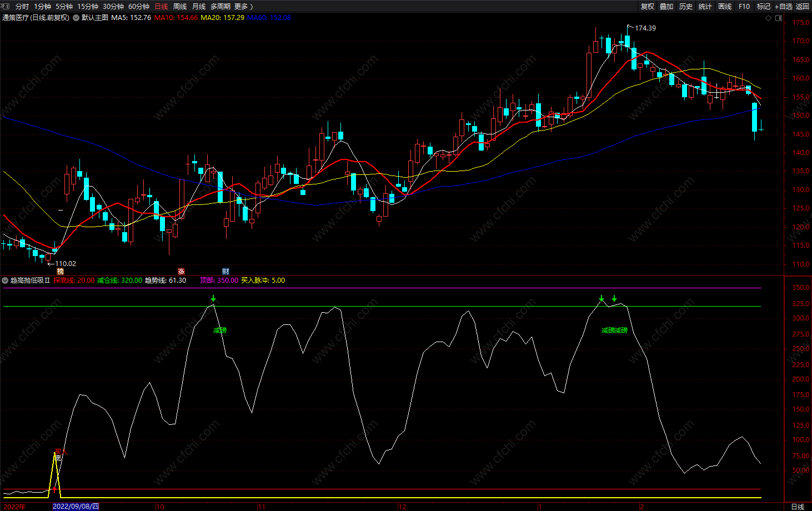The image size is (812, 511).
Task: Click 顶部: 350.00 indicator value
Action: coord(219,280)
